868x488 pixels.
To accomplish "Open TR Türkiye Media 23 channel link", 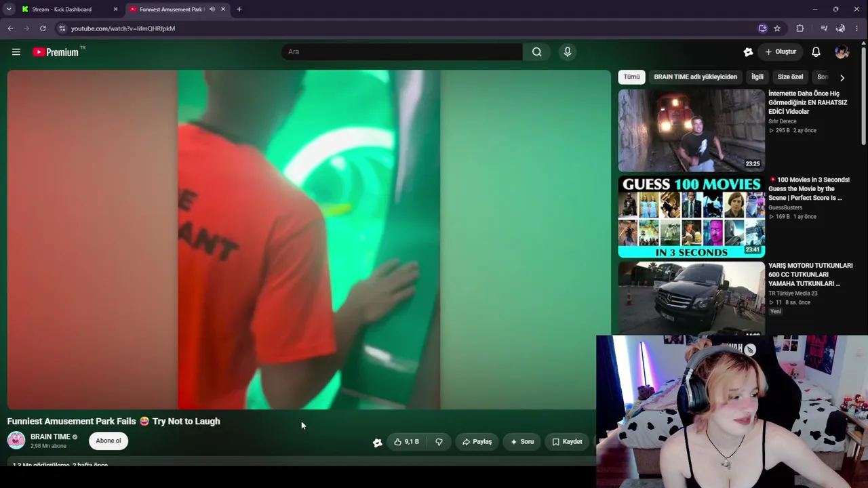I will [x=793, y=293].
